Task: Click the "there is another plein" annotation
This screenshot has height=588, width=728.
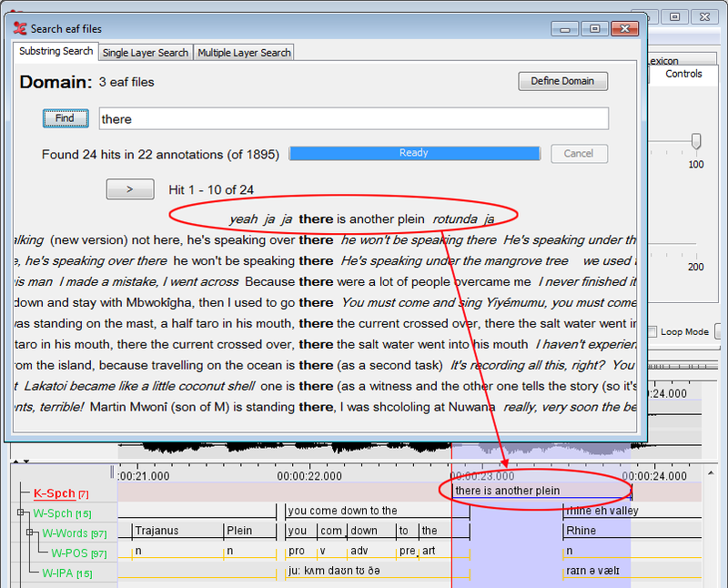Action: pyautogui.click(x=508, y=492)
